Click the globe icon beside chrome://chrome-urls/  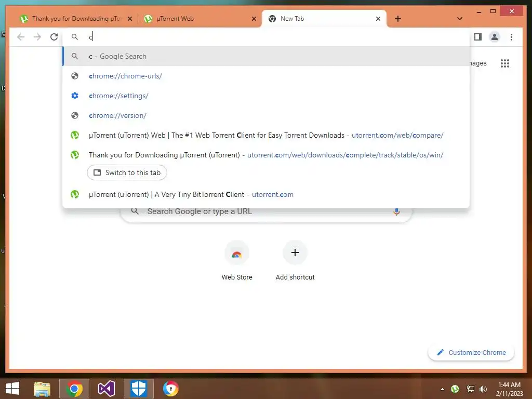pyautogui.click(x=75, y=76)
